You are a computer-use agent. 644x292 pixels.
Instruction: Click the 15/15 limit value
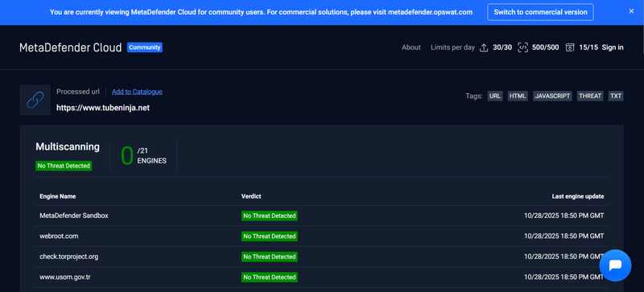(588, 47)
